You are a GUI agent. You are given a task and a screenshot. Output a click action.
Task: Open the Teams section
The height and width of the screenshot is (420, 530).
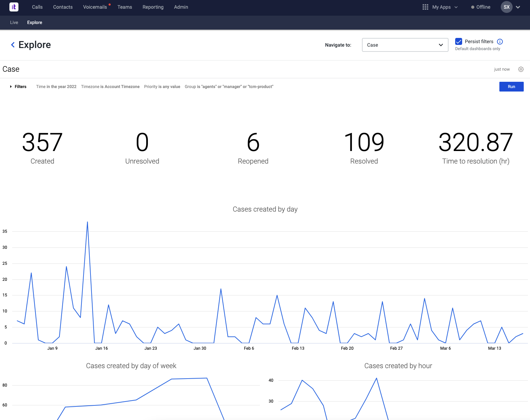point(125,7)
